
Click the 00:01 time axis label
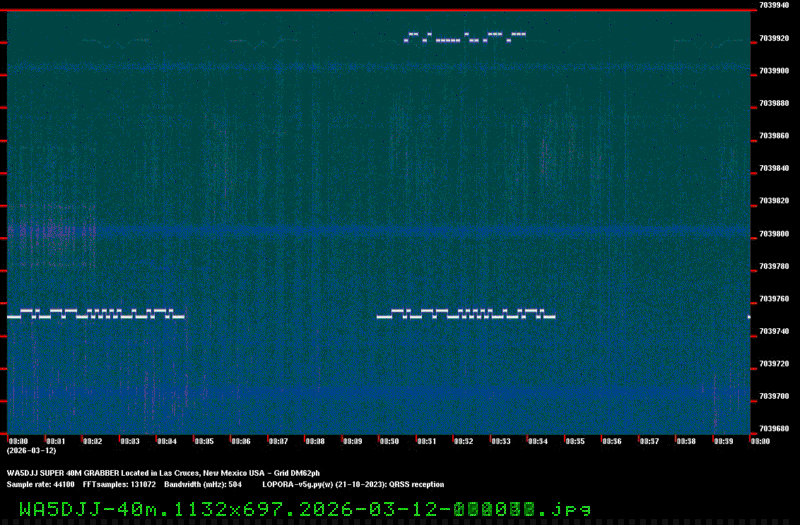click(x=56, y=441)
